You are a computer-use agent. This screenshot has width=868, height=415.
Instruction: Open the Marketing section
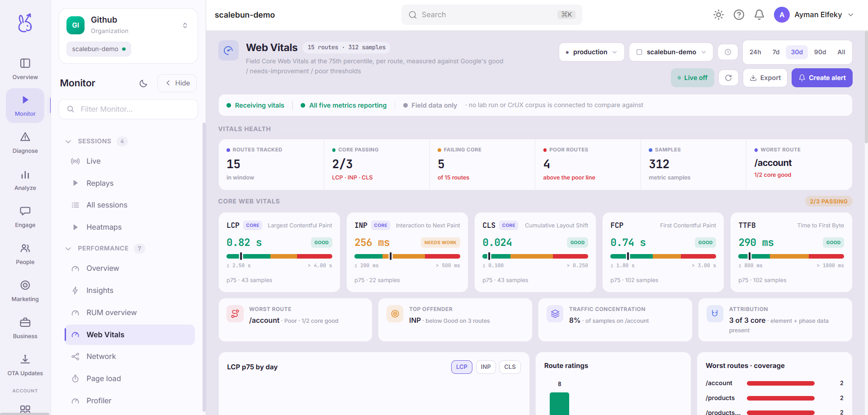pyautogui.click(x=25, y=291)
